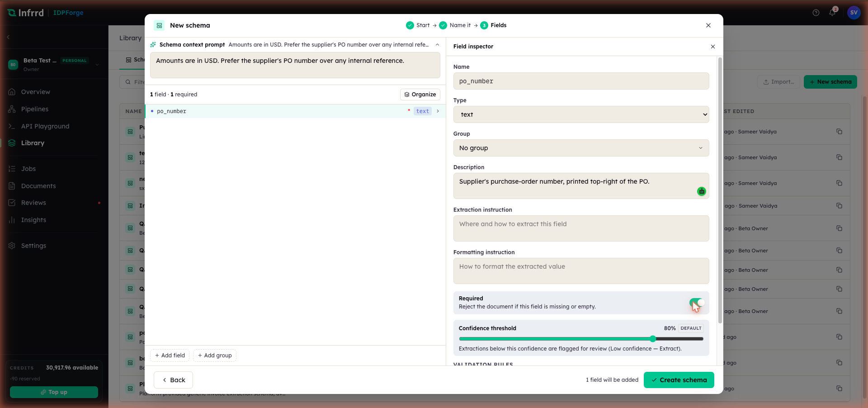Edit the schema context prompt text box
The width and height of the screenshot is (868, 408).
[295, 65]
